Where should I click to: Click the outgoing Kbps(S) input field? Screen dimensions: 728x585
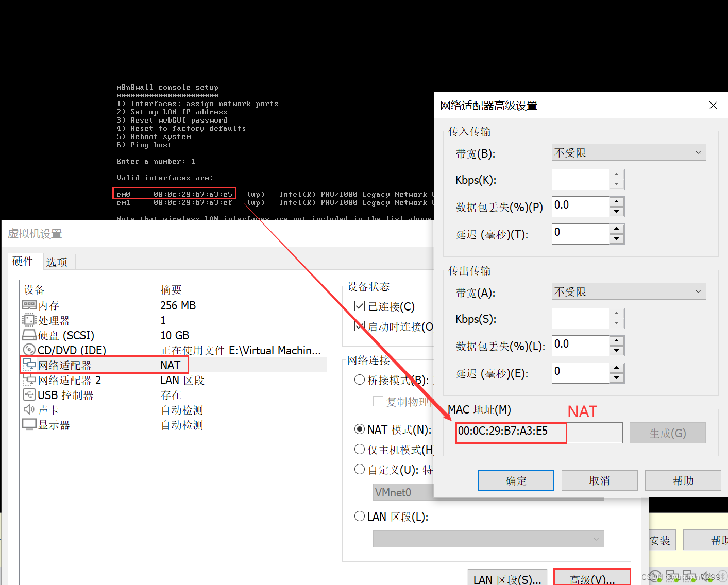click(581, 318)
